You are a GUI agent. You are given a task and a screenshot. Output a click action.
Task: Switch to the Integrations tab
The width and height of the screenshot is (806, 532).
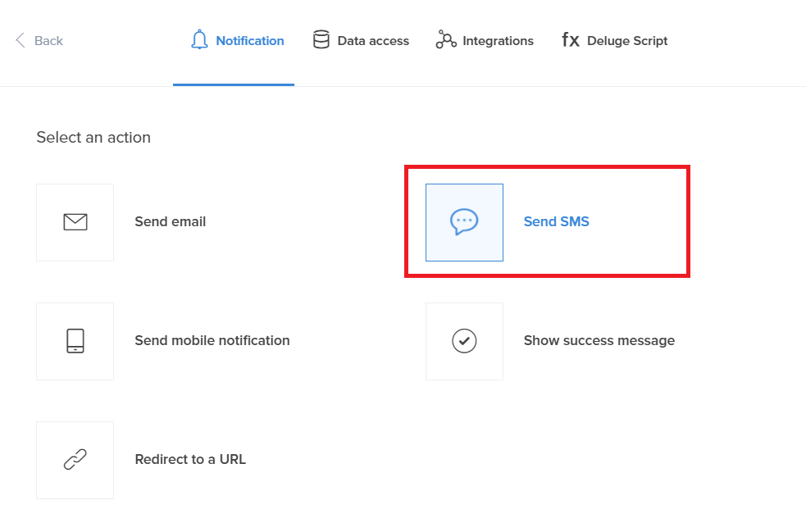(x=498, y=41)
